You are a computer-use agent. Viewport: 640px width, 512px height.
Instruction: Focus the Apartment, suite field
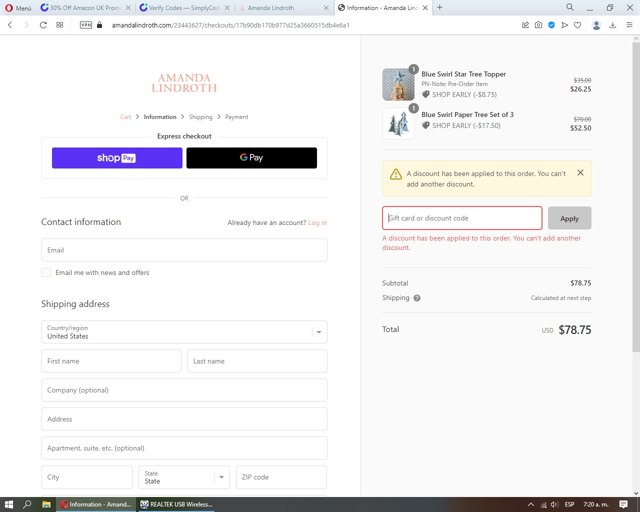[x=184, y=448]
